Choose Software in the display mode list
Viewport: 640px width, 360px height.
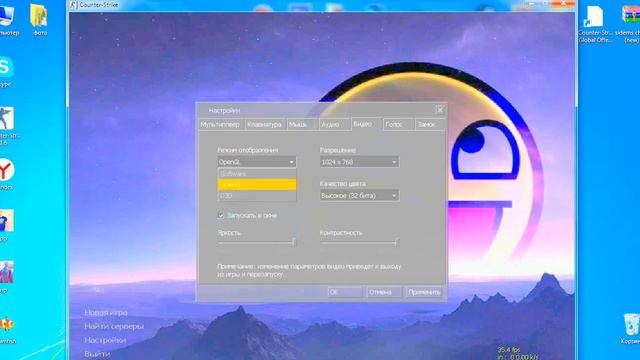click(x=257, y=174)
